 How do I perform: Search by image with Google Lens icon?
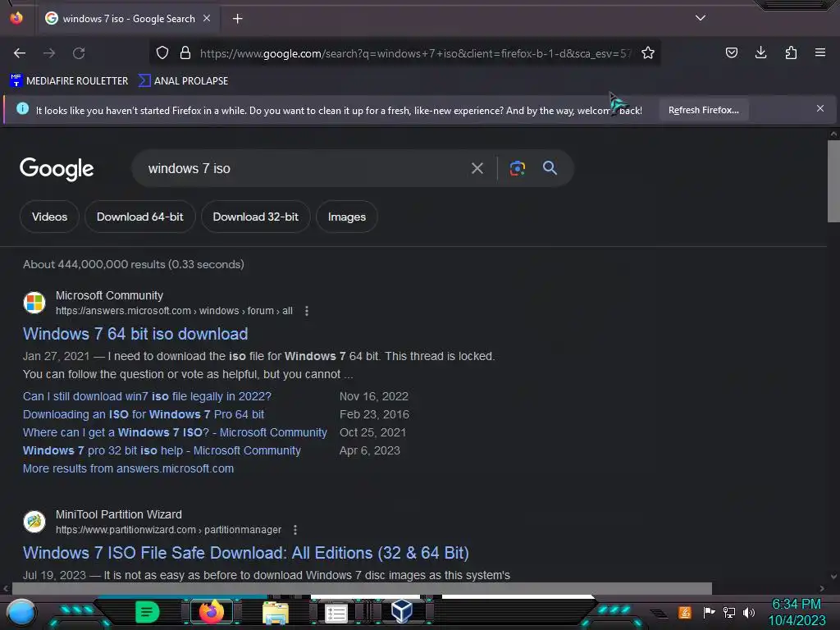pyautogui.click(x=517, y=168)
